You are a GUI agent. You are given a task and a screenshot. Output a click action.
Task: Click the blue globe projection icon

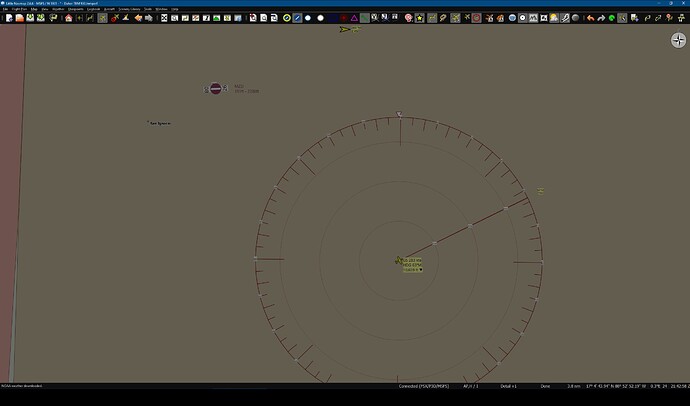(512, 18)
